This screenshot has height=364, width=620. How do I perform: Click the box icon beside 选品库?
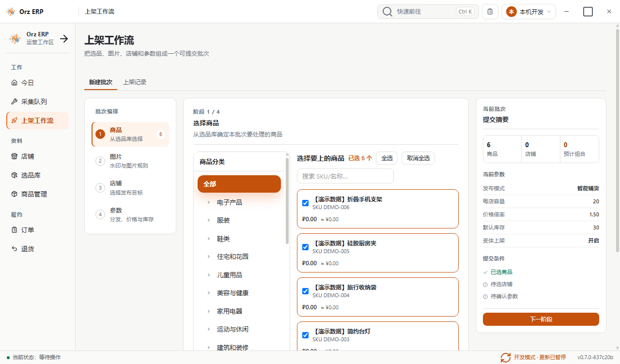click(14, 175)
